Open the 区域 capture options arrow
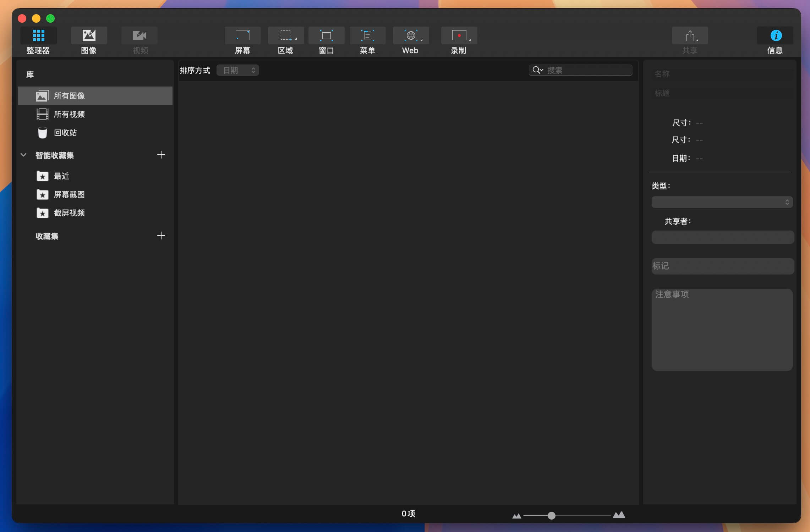The width and height of the screenshot is (810, 532). [x=296, y=39]
